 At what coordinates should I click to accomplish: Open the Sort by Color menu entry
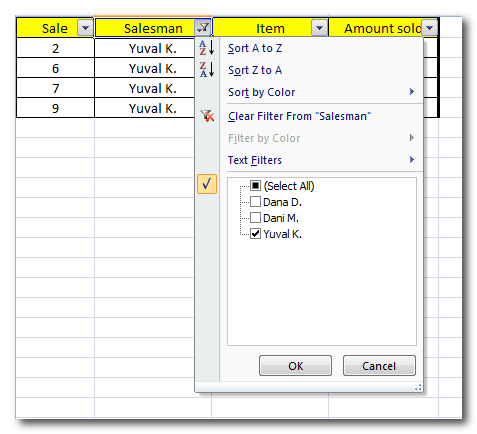tap(262, 92)
